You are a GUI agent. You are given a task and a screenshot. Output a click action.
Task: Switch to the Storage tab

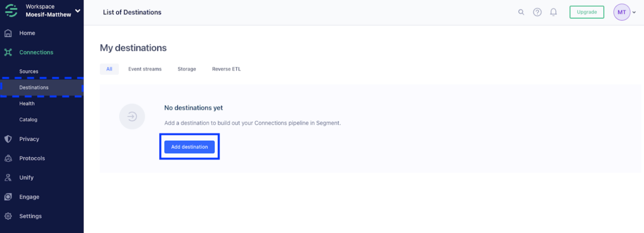187,69
